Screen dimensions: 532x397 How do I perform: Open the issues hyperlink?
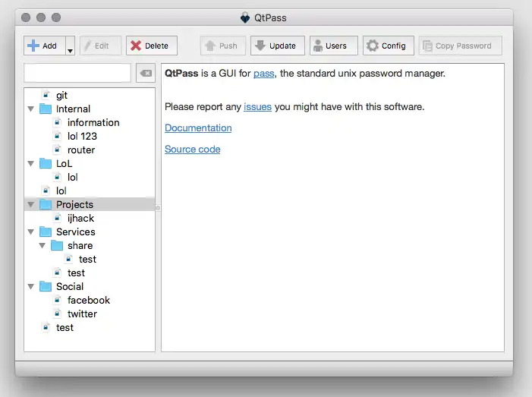pos(257,107)
